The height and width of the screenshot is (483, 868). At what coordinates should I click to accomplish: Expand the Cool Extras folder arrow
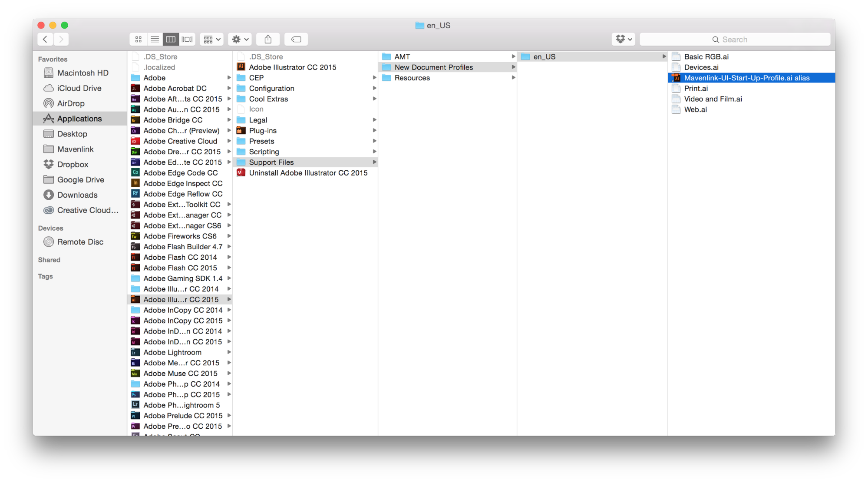[x=374, y=99]
